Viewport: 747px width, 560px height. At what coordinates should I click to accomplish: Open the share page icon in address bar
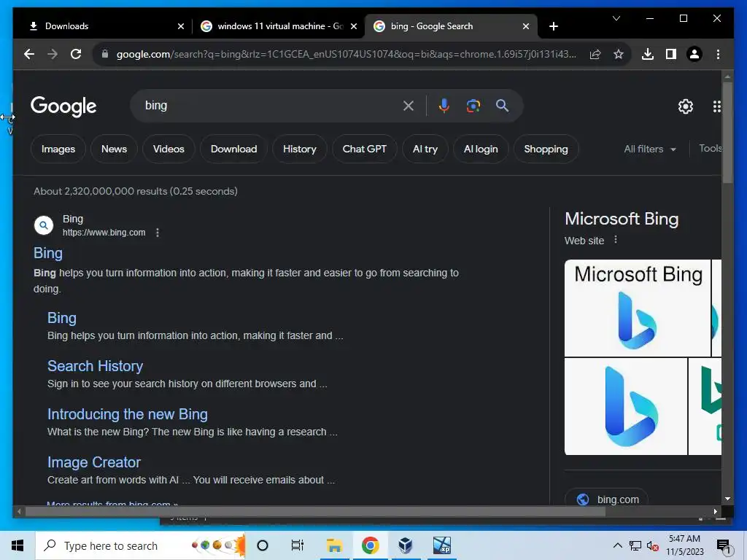click(x=595, y=54)
